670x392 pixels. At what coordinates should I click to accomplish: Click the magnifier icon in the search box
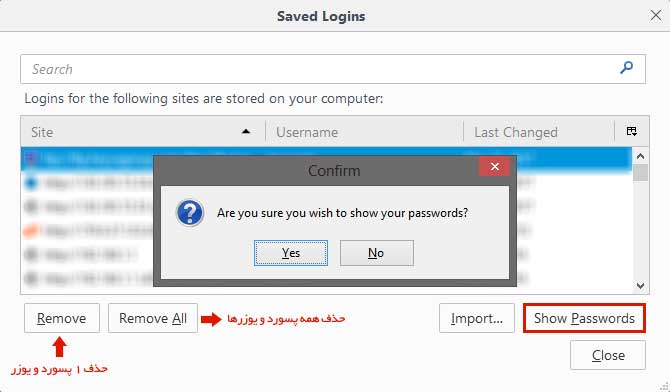(626, 68)
